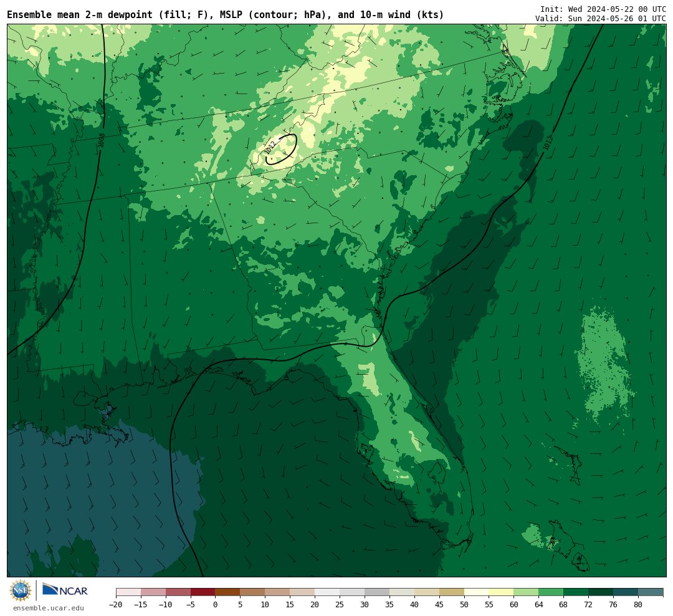Pick the brown swatch between 0 and 5

pos(227,592)
